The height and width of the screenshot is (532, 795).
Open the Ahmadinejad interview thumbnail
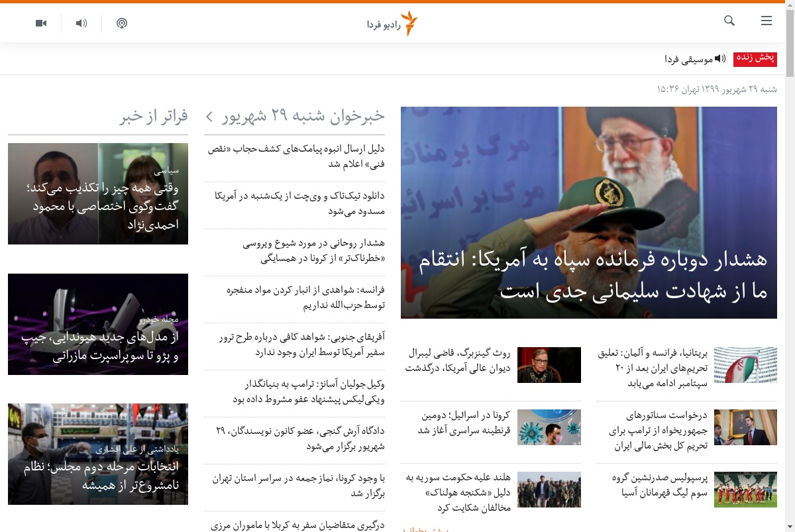(98, 193)
